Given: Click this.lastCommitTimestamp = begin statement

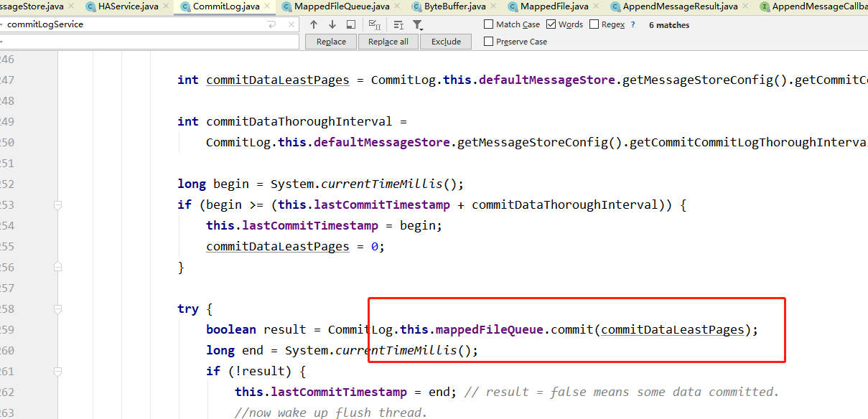Looking at the screenshot, I should point(325,226).
